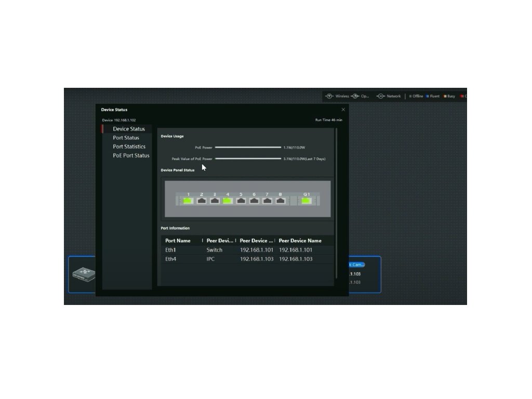Close the Device Status dialog
This screenshot has height=399, width=532.
(343, 110)
